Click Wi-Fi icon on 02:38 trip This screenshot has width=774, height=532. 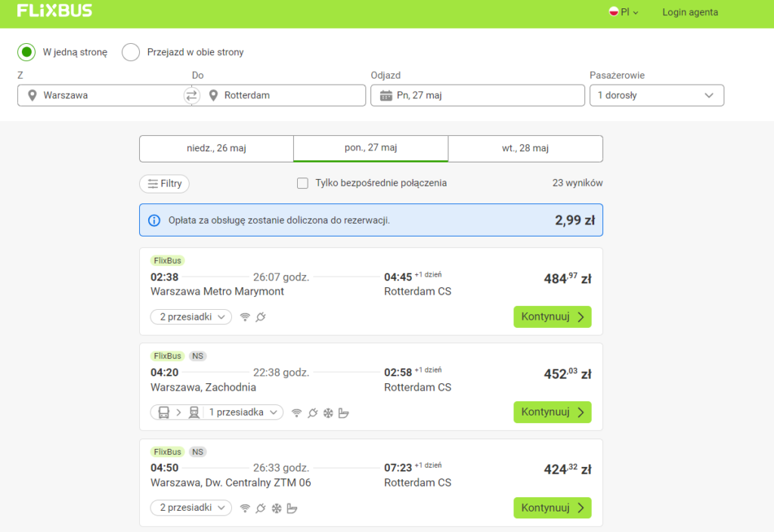point(245,317)
